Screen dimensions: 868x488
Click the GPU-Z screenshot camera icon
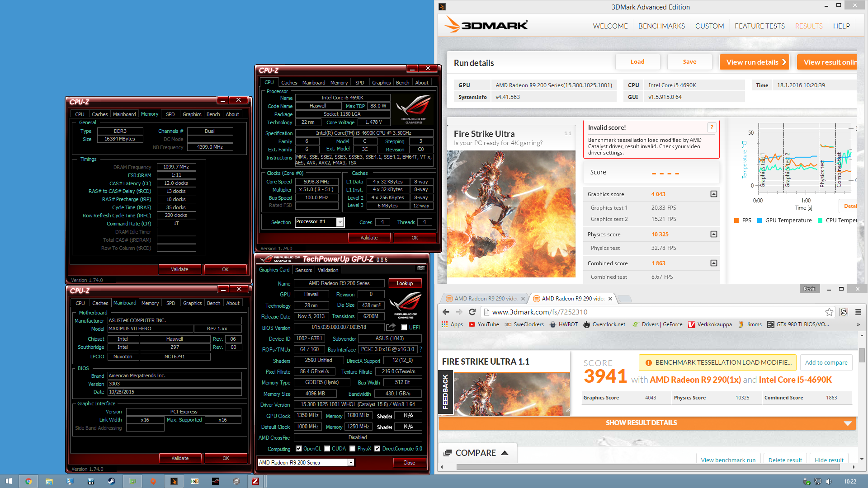point(420,268)
